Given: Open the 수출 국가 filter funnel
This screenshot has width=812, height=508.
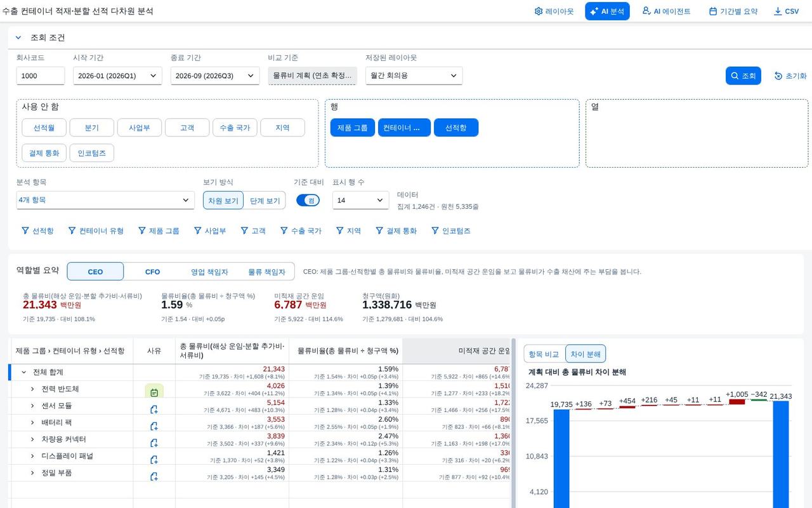Looking at the screenshot, I should [301, 231].
